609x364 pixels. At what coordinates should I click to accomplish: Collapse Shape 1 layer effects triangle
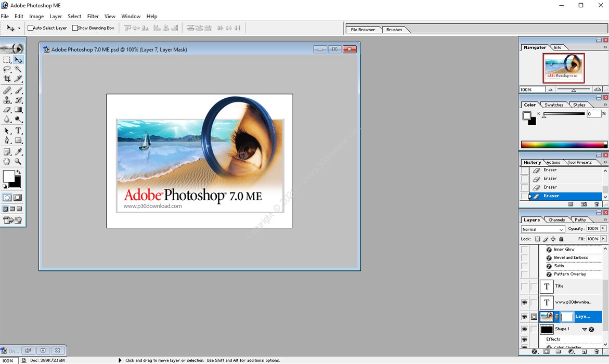coord(584,329)
